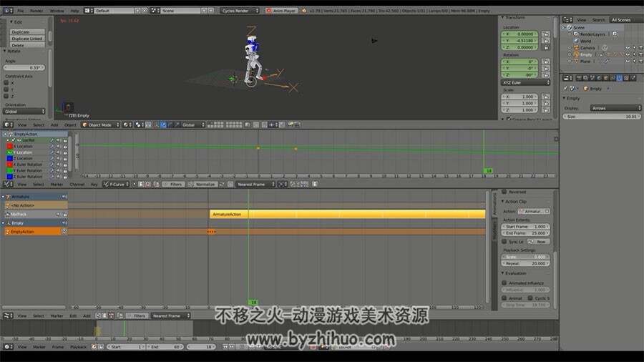Open the Render menu
Viewport: 644px width, 362px height.
[x=36, y=11]
